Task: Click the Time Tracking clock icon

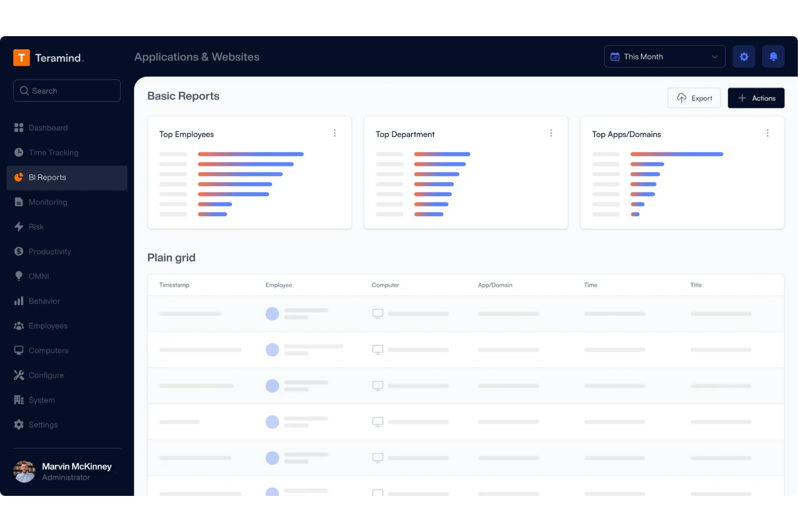Action: pos(19,153)
